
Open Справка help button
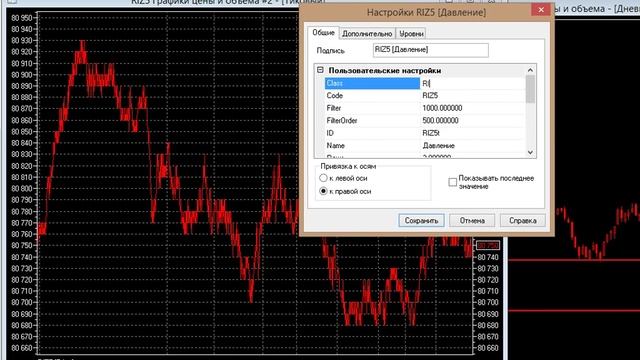522,220
